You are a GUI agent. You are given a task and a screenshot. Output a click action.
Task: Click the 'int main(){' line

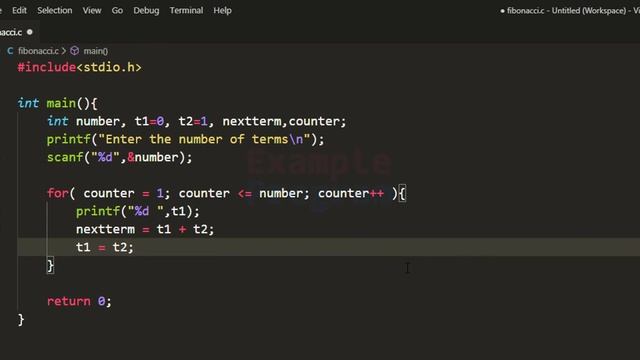(x=57, y=103)
